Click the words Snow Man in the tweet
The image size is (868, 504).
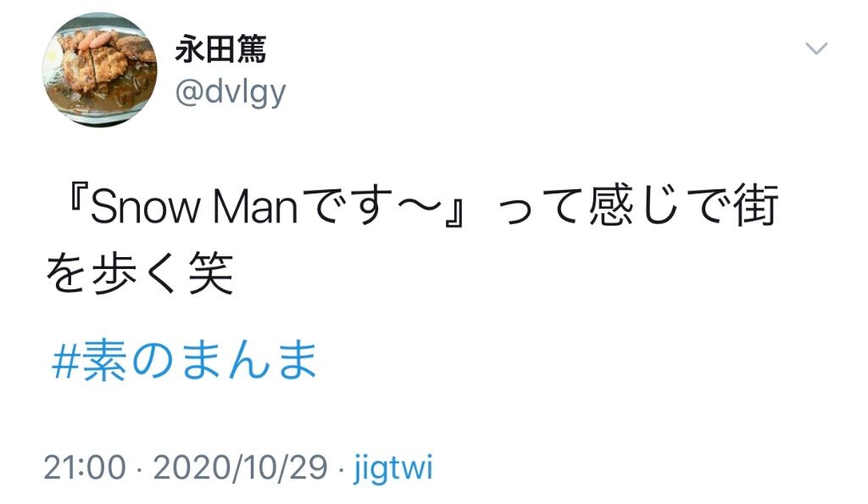[x=194, y=206]
